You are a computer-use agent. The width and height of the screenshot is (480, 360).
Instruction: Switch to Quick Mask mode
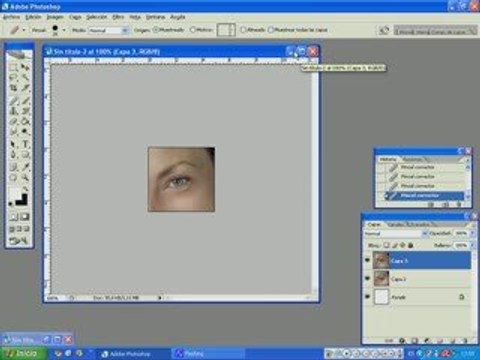pos(25,217)
